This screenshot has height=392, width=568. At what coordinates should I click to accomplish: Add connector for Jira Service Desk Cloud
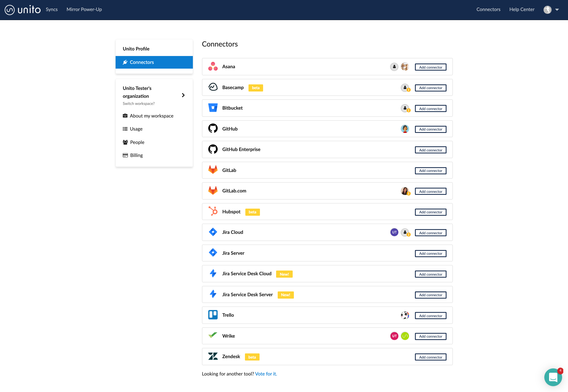coord(430,274)
